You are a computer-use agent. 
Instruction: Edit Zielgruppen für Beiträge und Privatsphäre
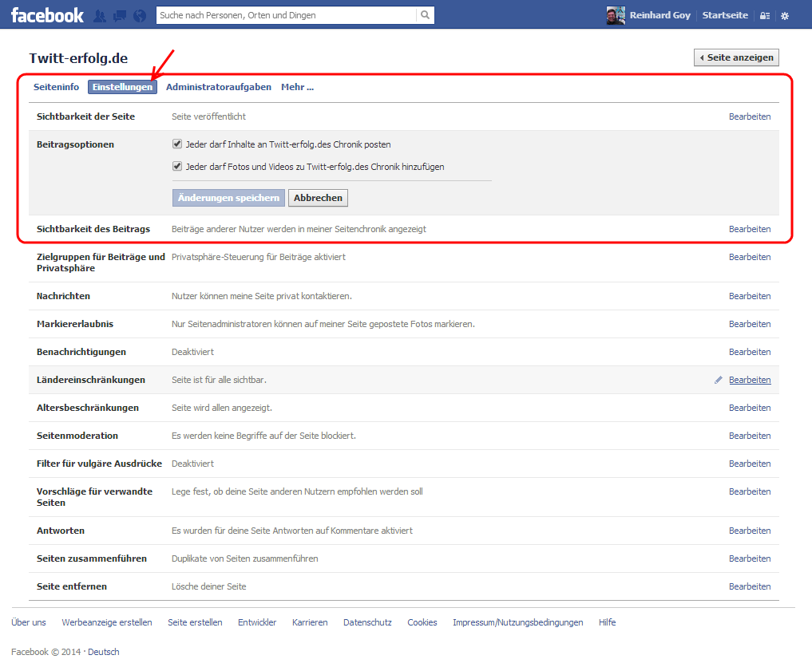(x=750, y=257)
